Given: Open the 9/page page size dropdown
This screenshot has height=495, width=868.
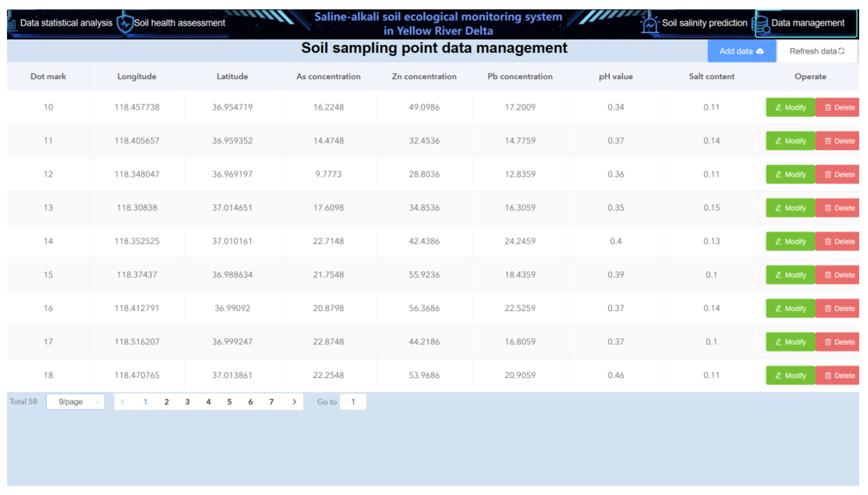Looking at the screenshot, I should coord(76,402).
